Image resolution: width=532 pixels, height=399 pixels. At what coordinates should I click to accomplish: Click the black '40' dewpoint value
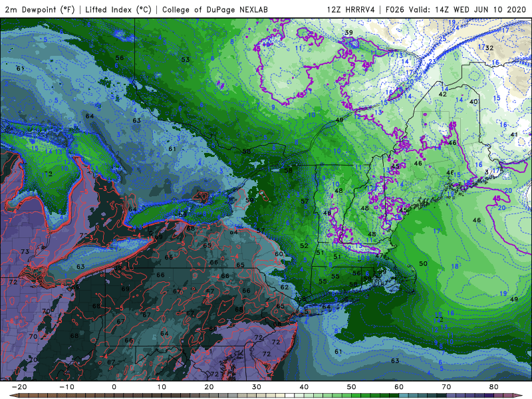(x=473, y=102)
